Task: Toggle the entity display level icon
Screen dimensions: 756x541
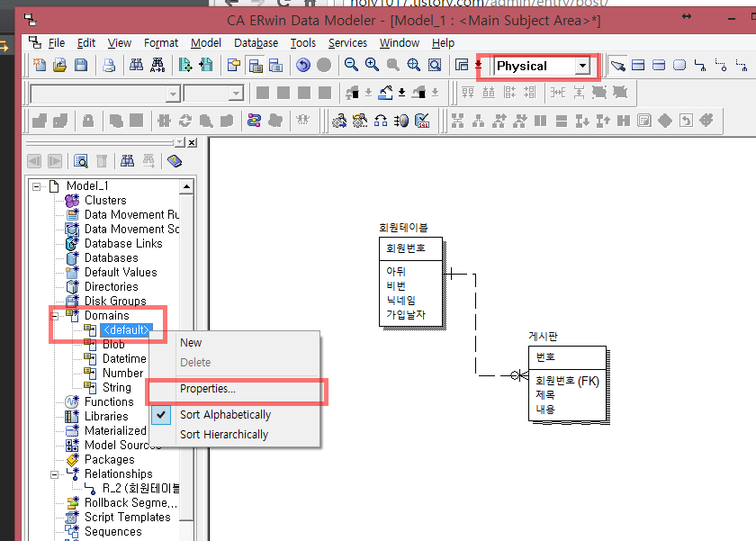Action: tap(233, 65)
